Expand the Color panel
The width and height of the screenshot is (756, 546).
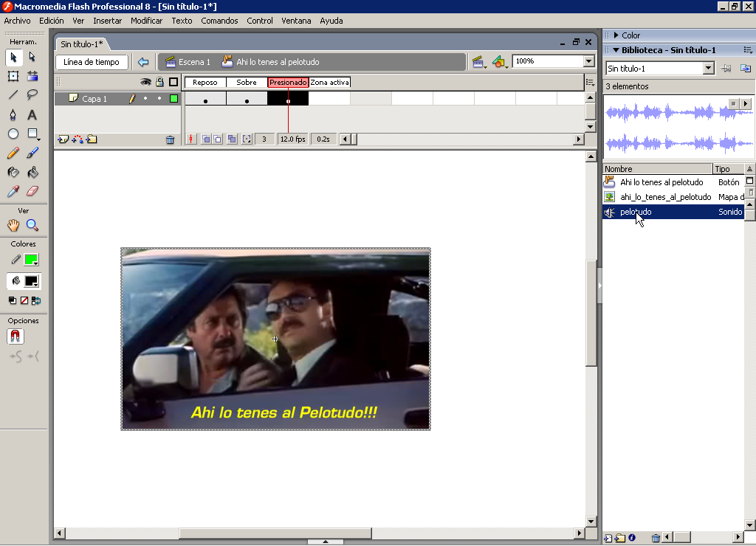pos(616,35)
